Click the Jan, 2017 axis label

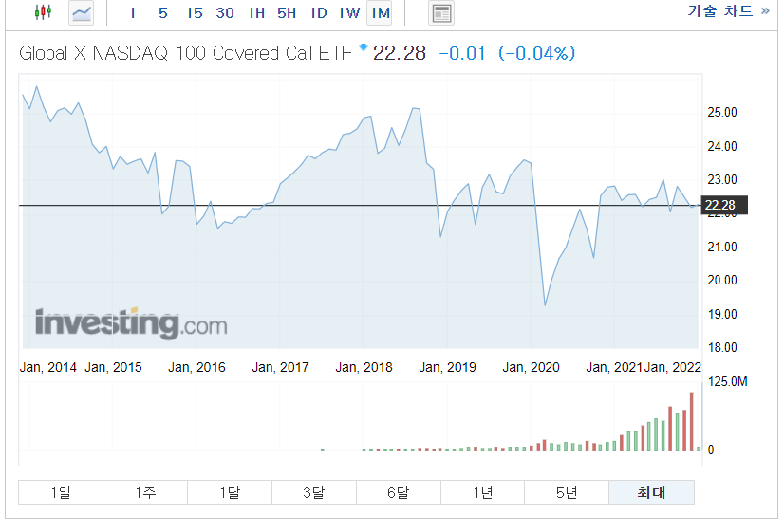pyautogui.click(x=280, y=367)
